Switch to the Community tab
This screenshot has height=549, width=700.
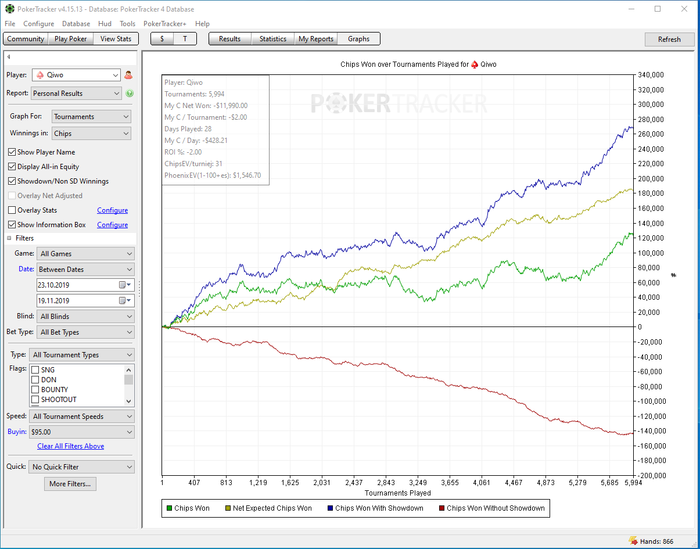tap(25, 39)
